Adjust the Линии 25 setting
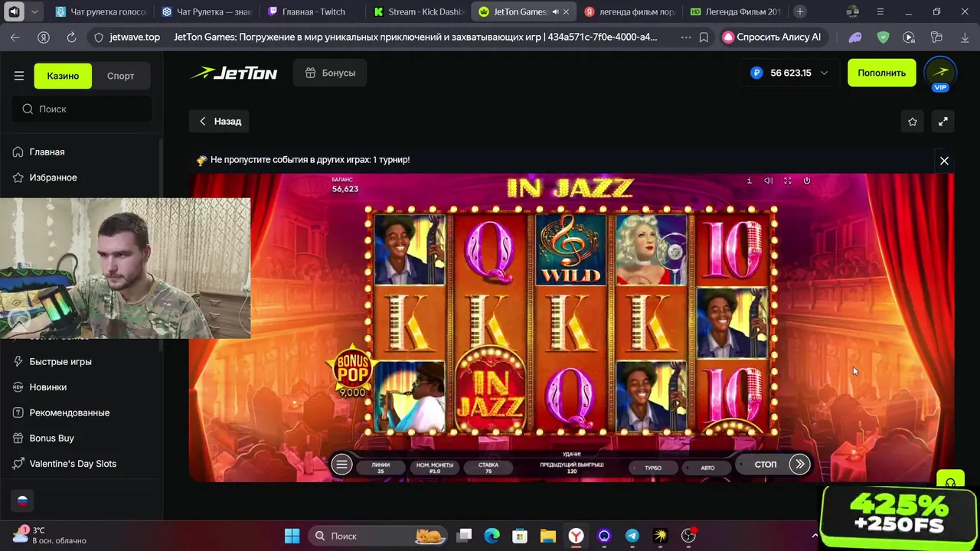Image resolution: width=980 pixels, height=551 pixels. [381, 468]
